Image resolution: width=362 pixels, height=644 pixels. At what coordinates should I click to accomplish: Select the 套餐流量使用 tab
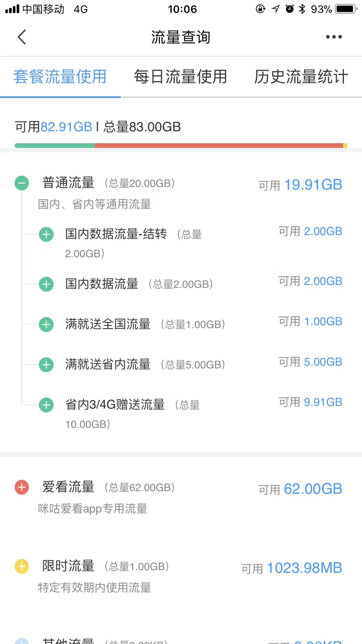pyautogui.click(x=60, y=77)
